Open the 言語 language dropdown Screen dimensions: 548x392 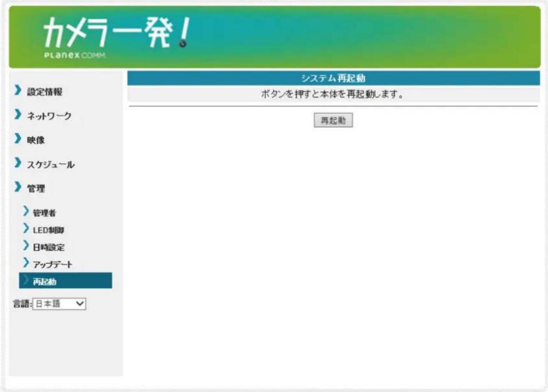tap(59, 304)
